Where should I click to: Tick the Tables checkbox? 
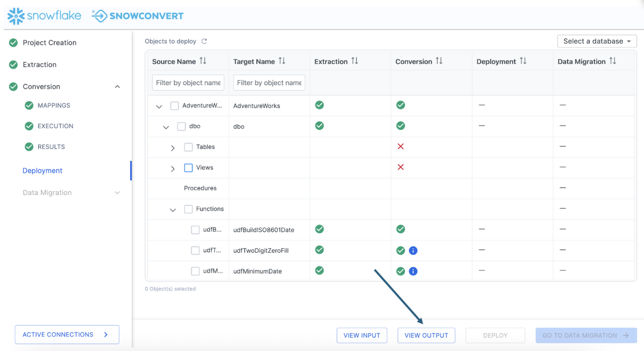tap(188, 147)
